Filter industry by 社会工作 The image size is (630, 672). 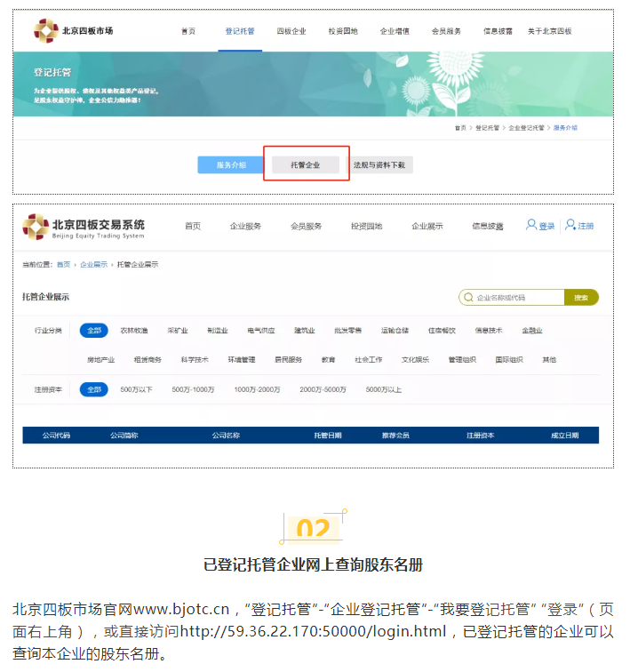pos(369,360)
